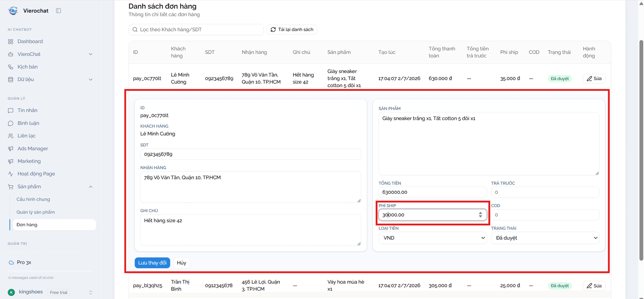Click the Hủy cancel button

pos(181,263)
